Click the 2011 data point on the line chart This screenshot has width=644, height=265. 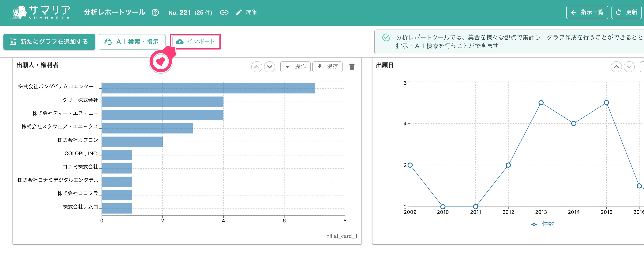[x=475, y=207]
